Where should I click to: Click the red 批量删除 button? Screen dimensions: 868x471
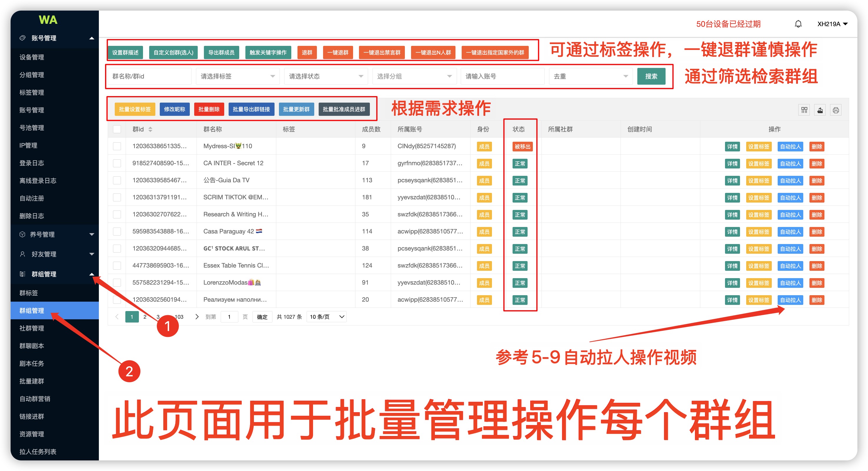point(209,109)
